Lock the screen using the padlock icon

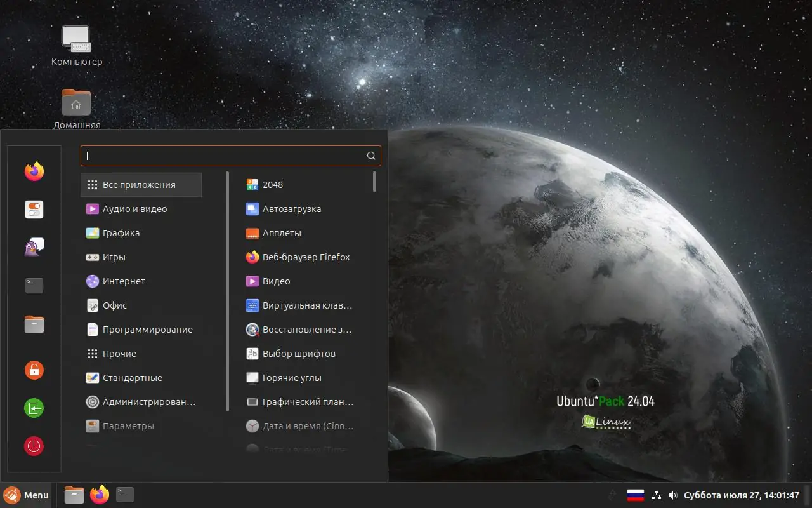coord(34,370)
